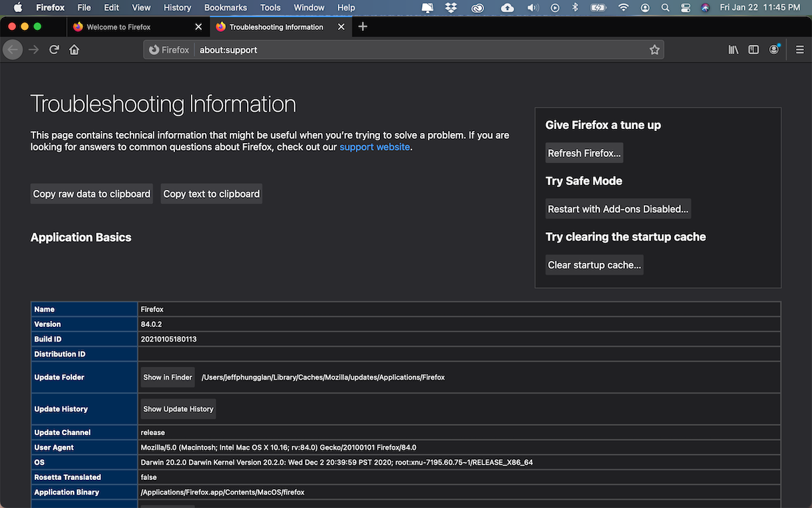Open the Creative Cloud menu bar icon
Viewport: 812px width, 508px height.
point(477,7)
